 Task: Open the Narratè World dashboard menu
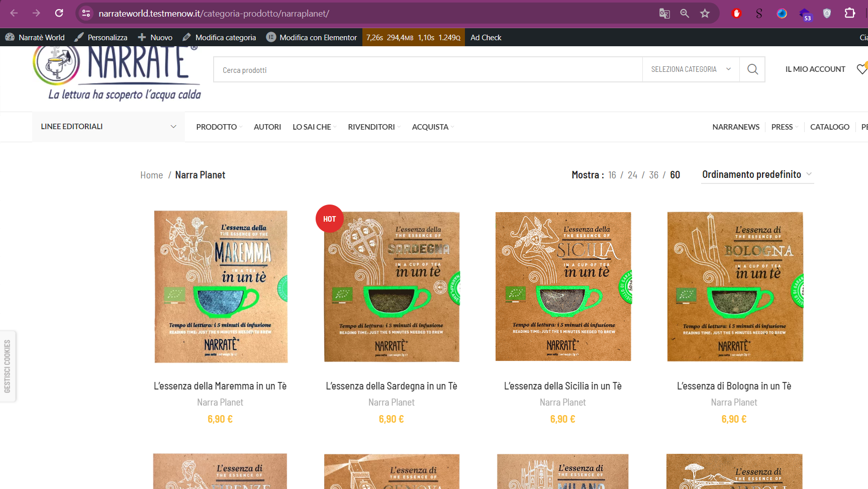coord(35,37)
